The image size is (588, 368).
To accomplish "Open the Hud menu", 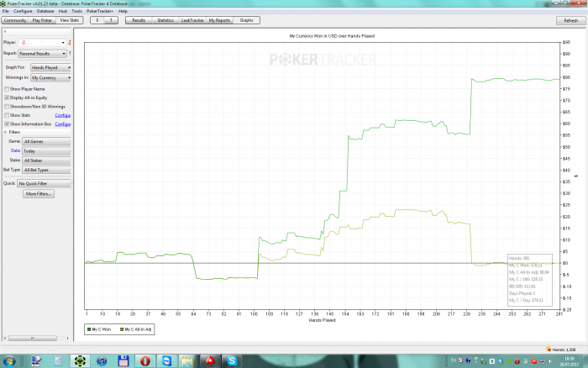I will [x=63, y=11].
